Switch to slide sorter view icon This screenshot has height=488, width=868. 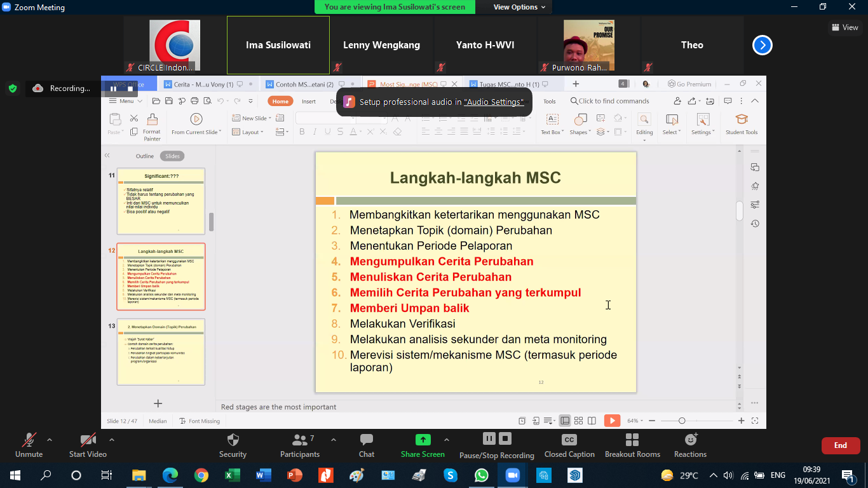coord(578,421)
